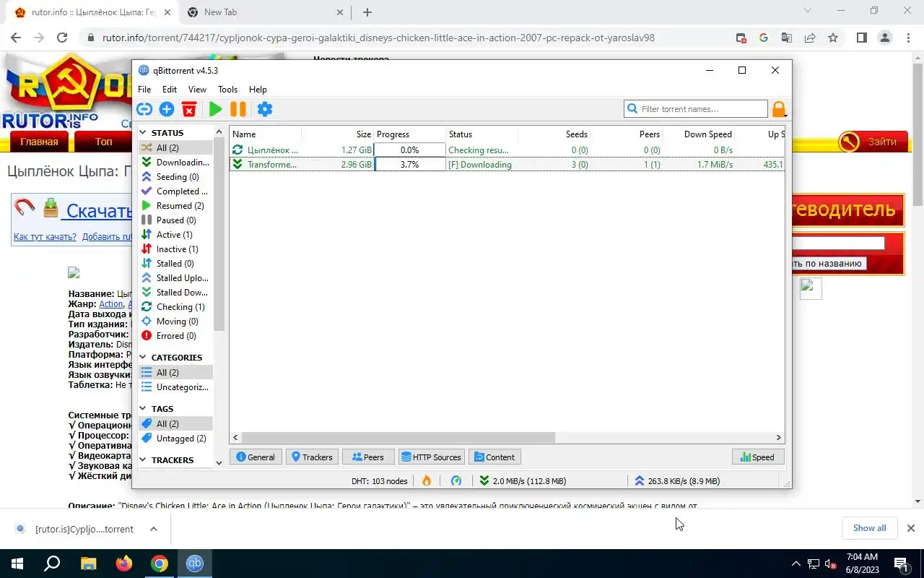Image resolution: width=924 pixels, height=578 pixels.
Task: Select Uncategorized category filter
Action: [x=175, y=387]
